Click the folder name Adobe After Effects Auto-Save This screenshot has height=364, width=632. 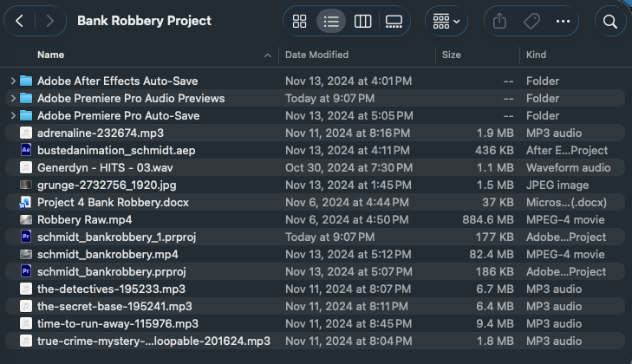tap(117, 81)
